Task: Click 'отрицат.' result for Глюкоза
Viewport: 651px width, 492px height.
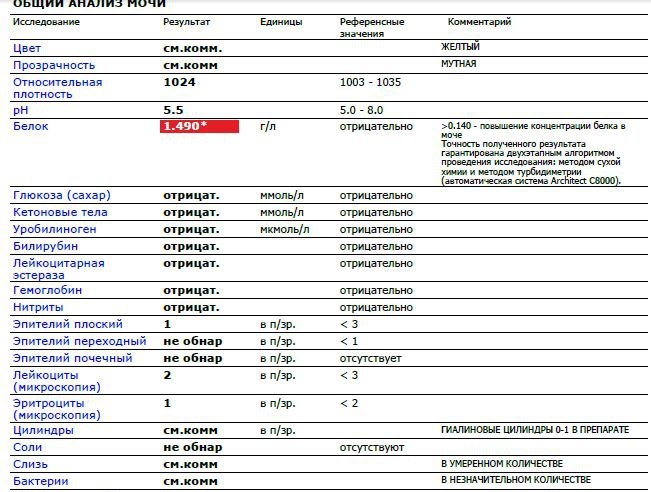Action: (191, 196)
